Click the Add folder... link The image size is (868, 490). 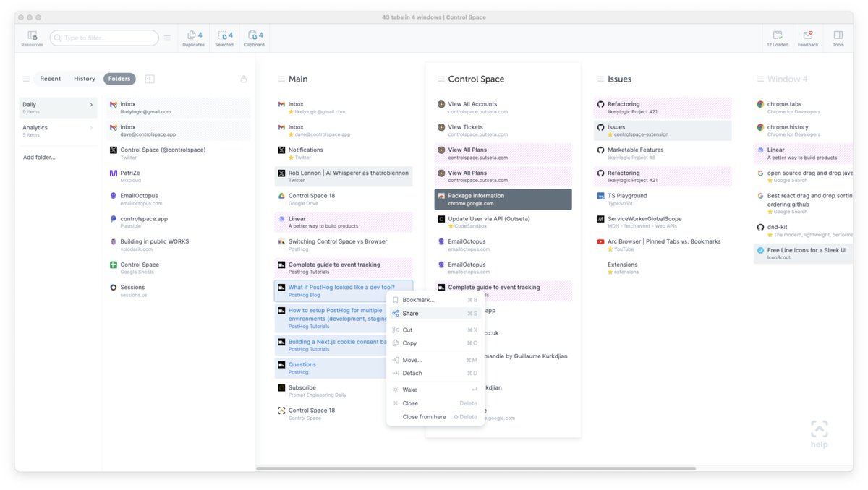tap(39, 157)
